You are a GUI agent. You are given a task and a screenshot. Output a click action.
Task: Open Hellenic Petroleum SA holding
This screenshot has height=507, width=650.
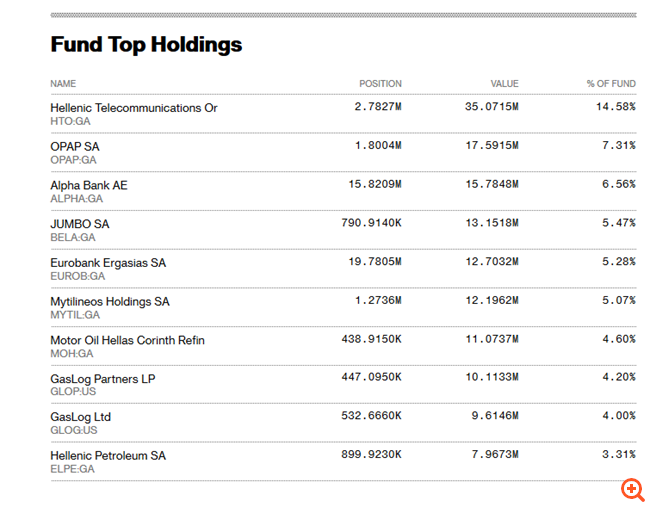[x=108, y=456]
